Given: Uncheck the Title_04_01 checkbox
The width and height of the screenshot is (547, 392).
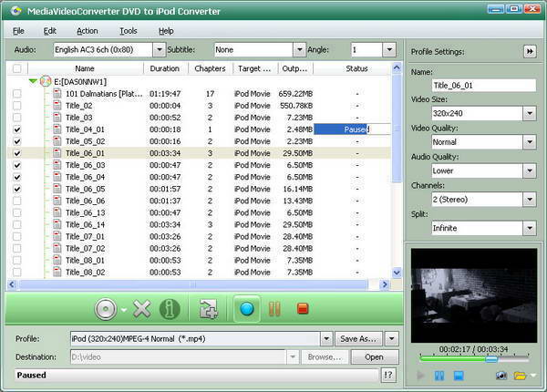Looking at the screenshot, I should [x=16, y=129].
